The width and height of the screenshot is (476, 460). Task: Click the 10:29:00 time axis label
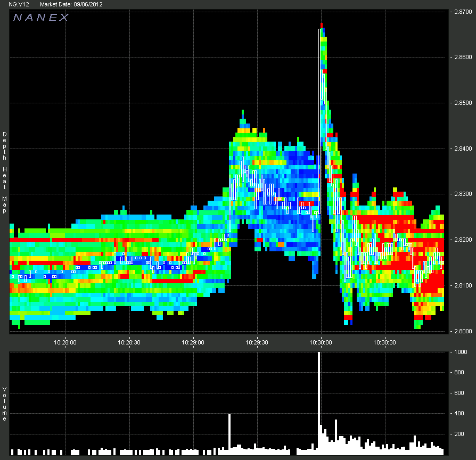click(x=193, y=342)
